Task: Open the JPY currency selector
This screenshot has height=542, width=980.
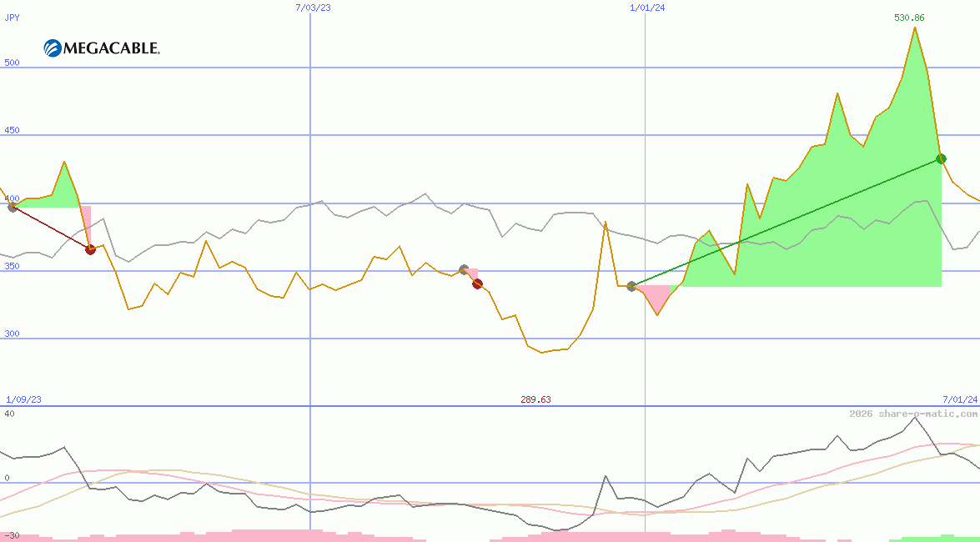Action: pos(13,16)
